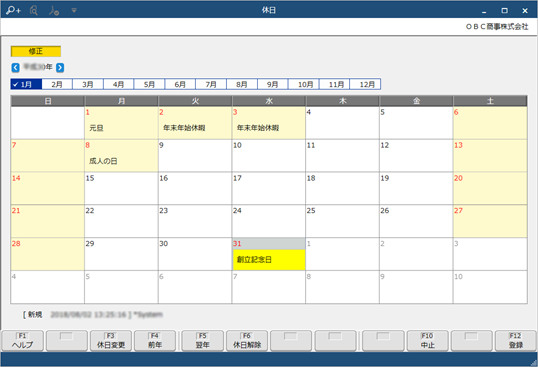This screenshot has width=538, height=367.
Task: Click OBC商事株式会社 company name
Action: [x=497, y=26]
